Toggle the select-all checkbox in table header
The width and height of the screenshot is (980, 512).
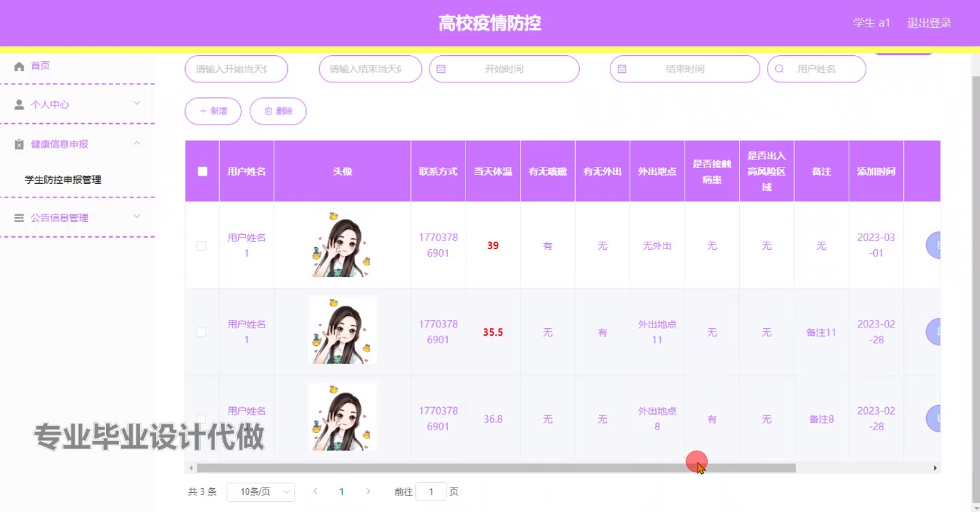pyautogui.click(x=202, y=172)
